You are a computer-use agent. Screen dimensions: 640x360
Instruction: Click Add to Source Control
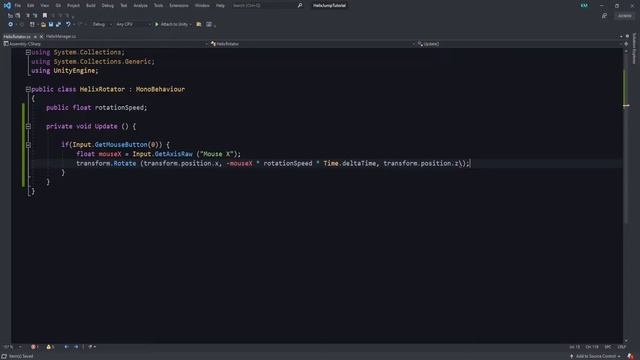596,356
